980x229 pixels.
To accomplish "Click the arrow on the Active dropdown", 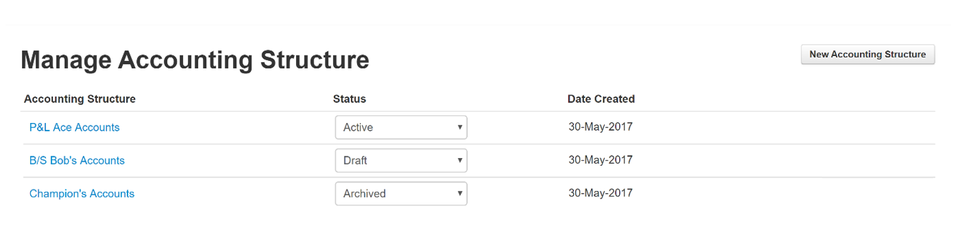I will [x=460, y=127].
